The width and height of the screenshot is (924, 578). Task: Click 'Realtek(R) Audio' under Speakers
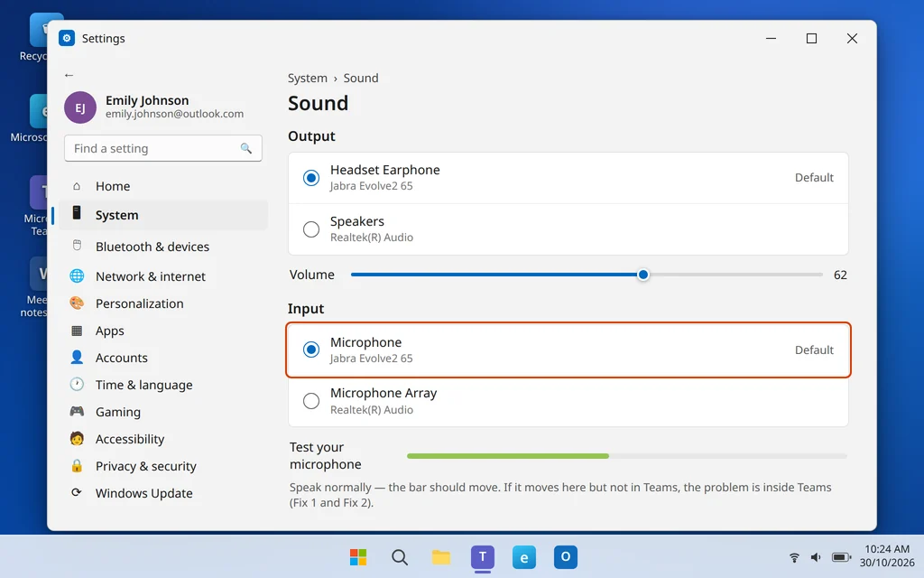pos(371,238)
